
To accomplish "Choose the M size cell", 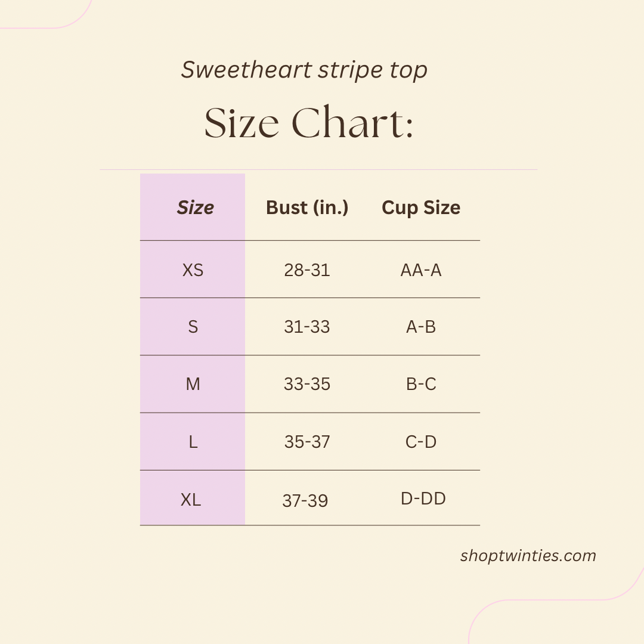I will (x=193, y=384).
